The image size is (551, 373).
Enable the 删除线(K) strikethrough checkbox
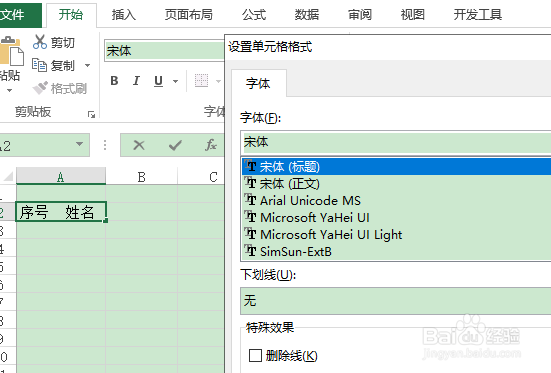tap(255, 355)
